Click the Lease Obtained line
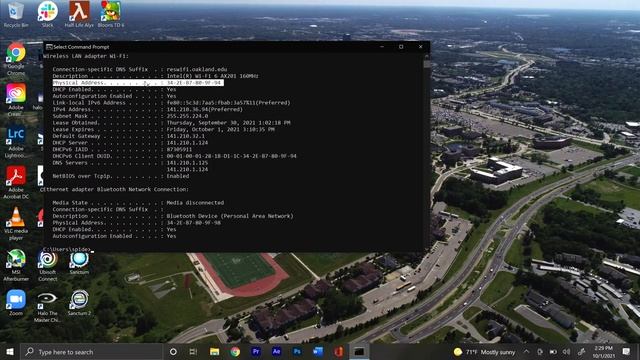 tap(171, 122)
